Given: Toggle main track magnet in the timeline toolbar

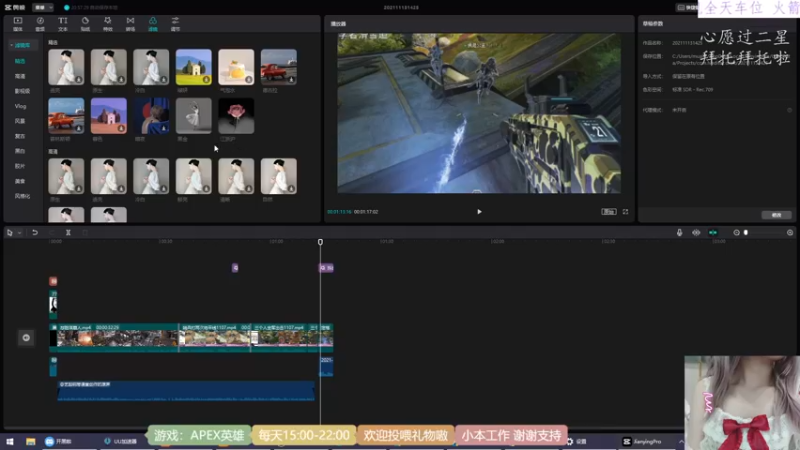Looking at the screenshot, I should tap(696, 233).
